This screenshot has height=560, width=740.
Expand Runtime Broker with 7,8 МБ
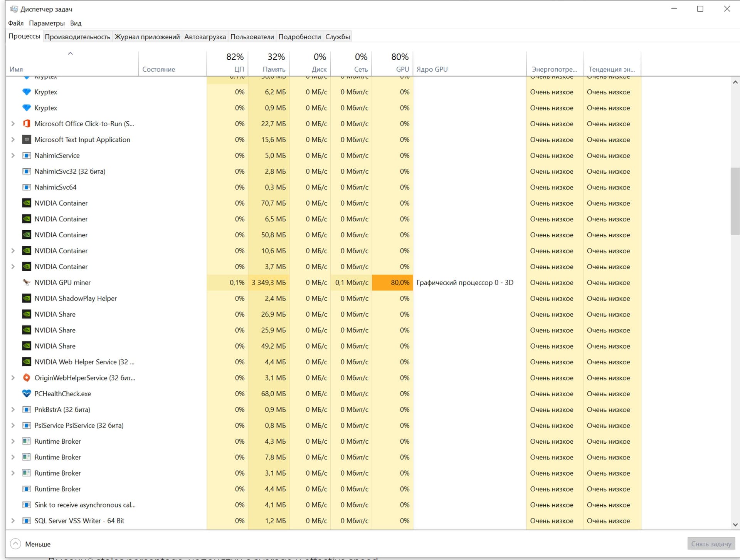pos(13,457)
